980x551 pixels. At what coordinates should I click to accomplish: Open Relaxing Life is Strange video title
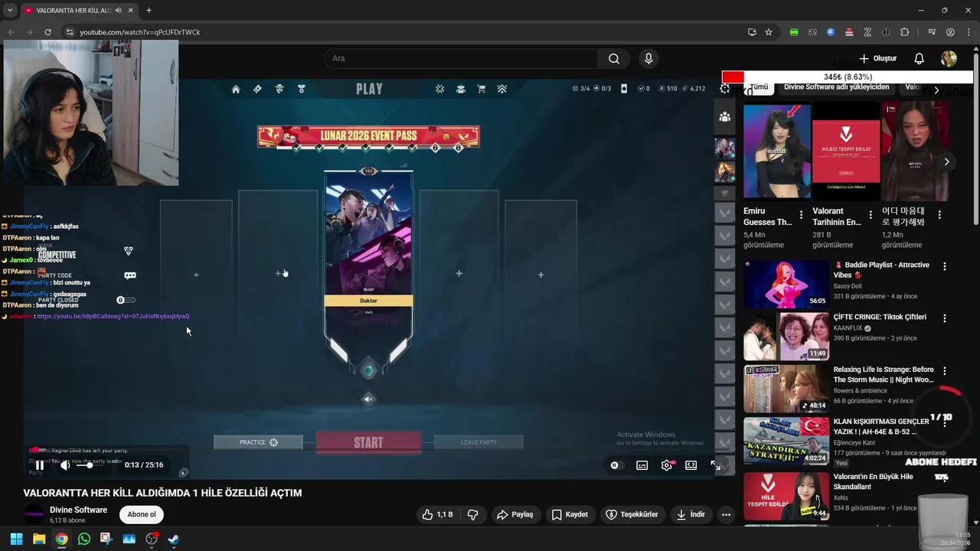884,374
